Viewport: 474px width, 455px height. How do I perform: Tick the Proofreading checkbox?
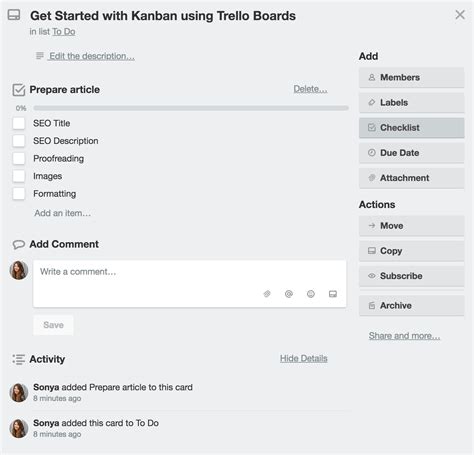(x=19, y=158)
